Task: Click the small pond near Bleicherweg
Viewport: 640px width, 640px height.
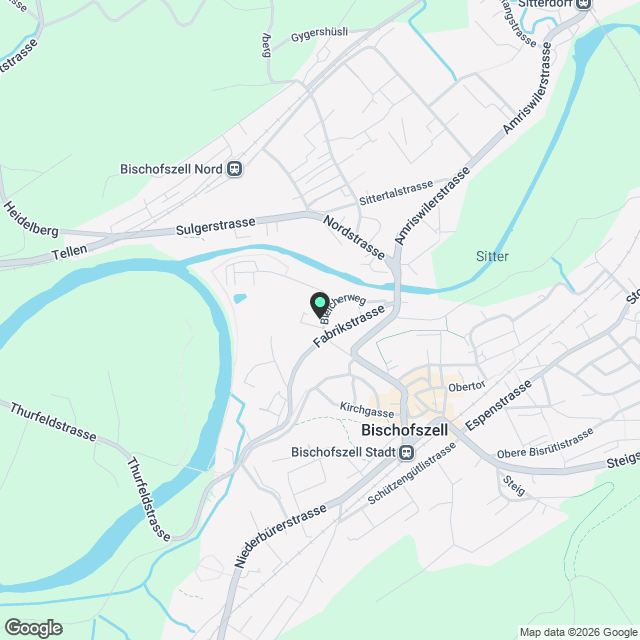Action: pos(240,299)
